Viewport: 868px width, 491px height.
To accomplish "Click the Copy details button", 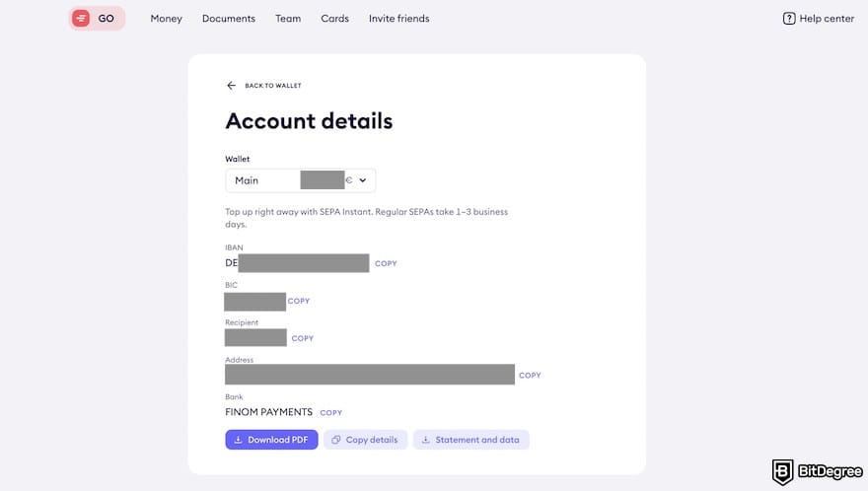I will click(x=365, y=440).
